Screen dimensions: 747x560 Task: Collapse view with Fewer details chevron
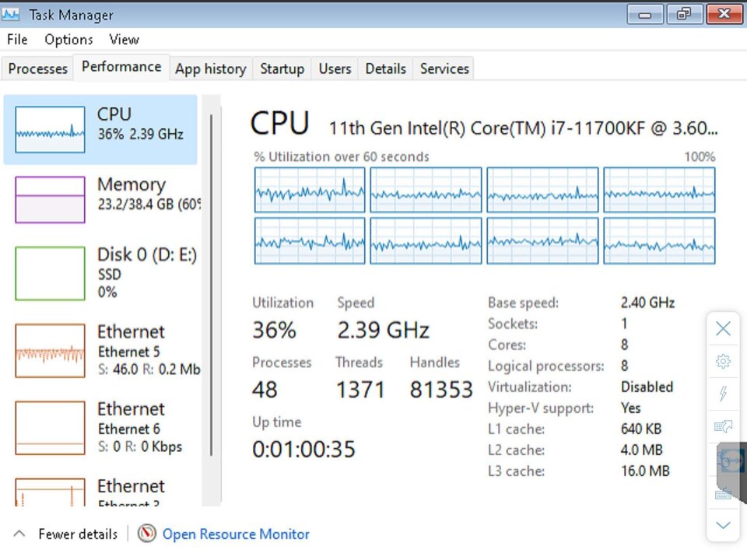[19, 534]
